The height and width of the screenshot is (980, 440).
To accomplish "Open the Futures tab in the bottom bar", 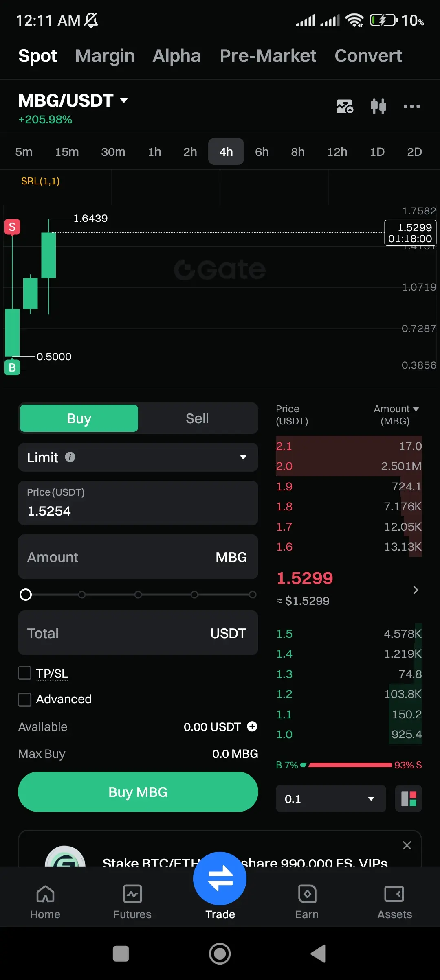I will click(132, 902).
